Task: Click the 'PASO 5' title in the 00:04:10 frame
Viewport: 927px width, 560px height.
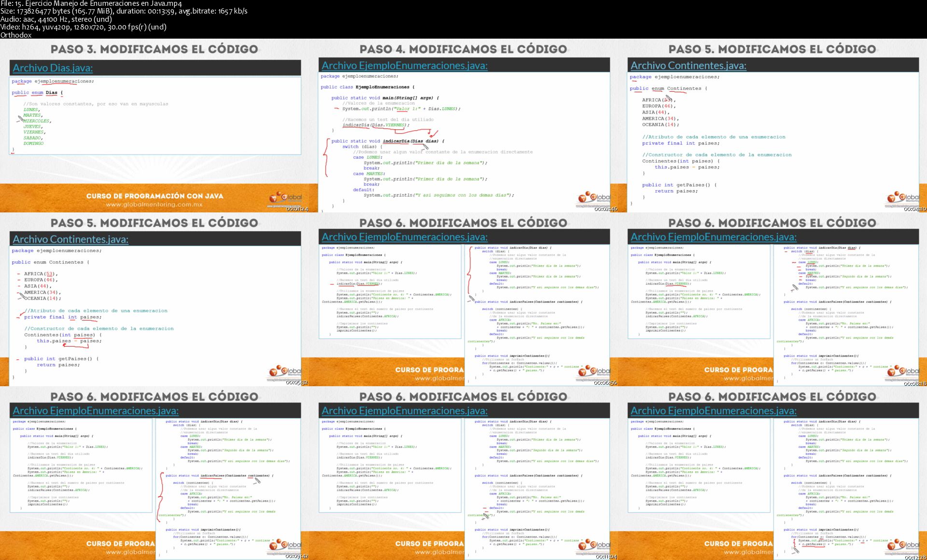Action: (772, 49)
